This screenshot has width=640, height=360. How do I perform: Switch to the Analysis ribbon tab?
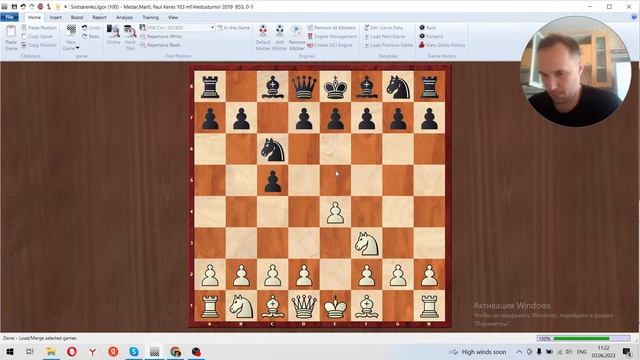coord(124,18)
